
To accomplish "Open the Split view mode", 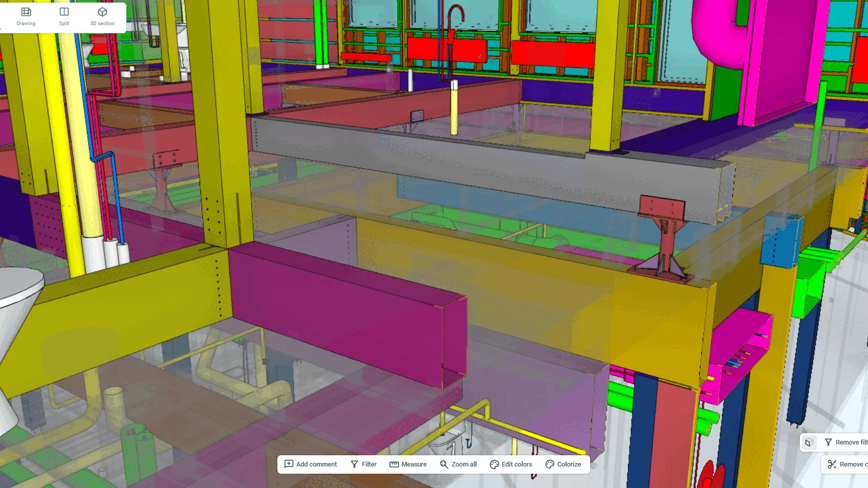I will click(64, 16).
